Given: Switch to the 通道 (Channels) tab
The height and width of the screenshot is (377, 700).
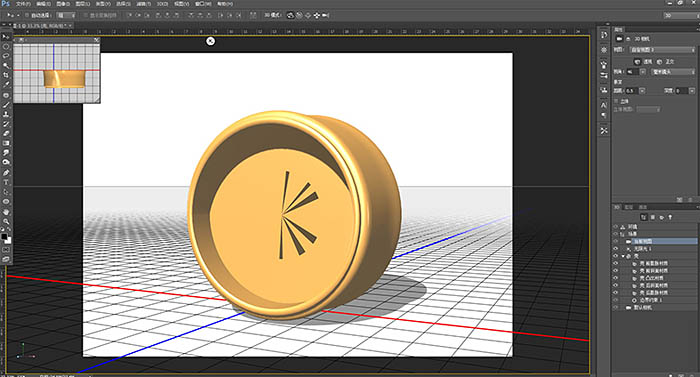Looking at the screenshot, I should pyautogui.click(x=643, y=207).
